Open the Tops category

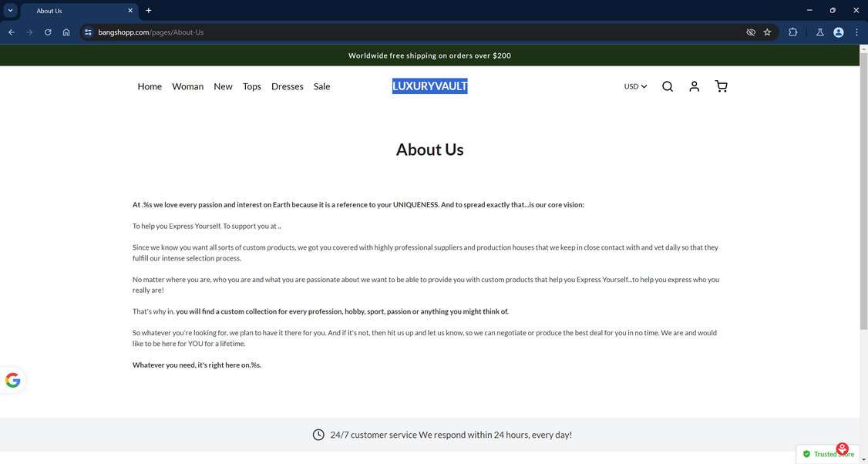click(252, 86)
